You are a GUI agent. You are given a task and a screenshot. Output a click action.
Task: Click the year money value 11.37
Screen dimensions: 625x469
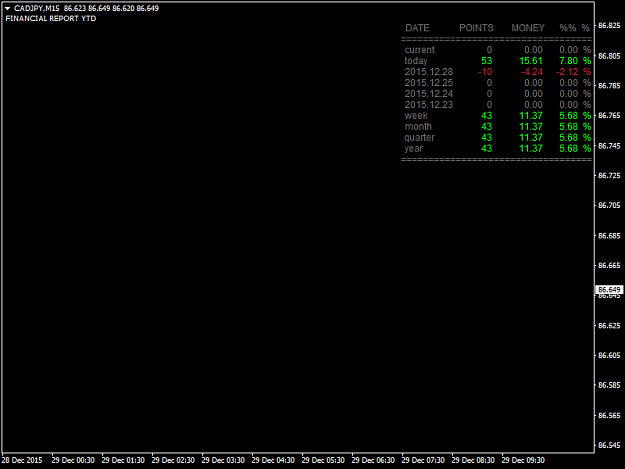coord(531,149)
